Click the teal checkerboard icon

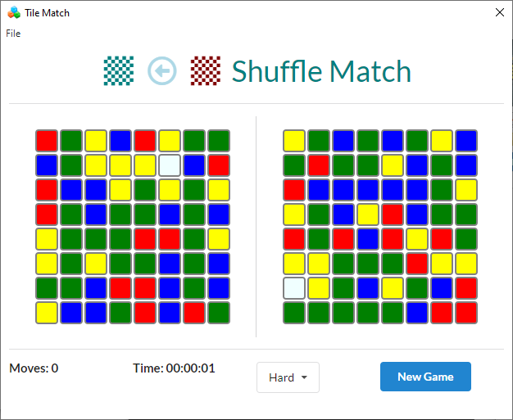(x=119, y=71)
